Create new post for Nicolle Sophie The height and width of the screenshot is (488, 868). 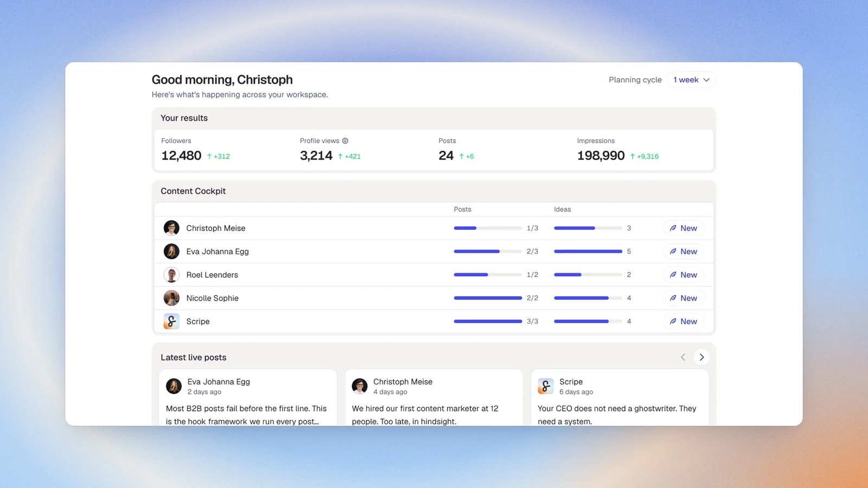pyautogui.click(x=684, y=298)
